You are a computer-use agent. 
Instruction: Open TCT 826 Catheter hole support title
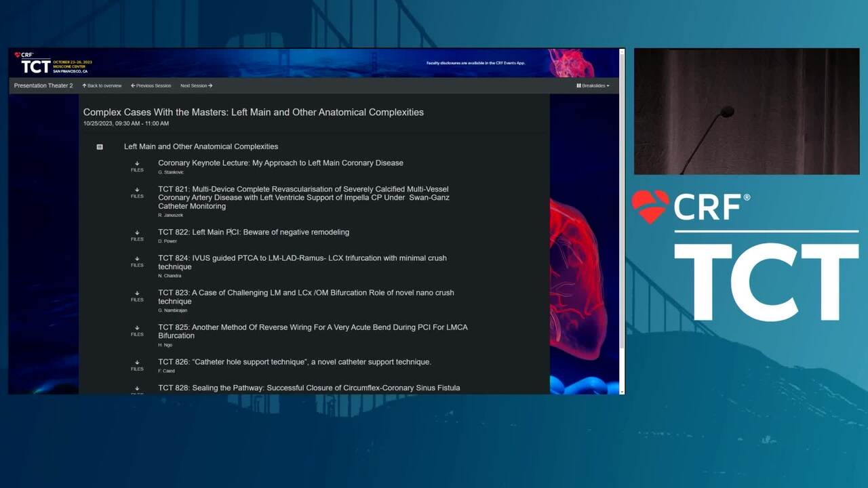point(294,362)
